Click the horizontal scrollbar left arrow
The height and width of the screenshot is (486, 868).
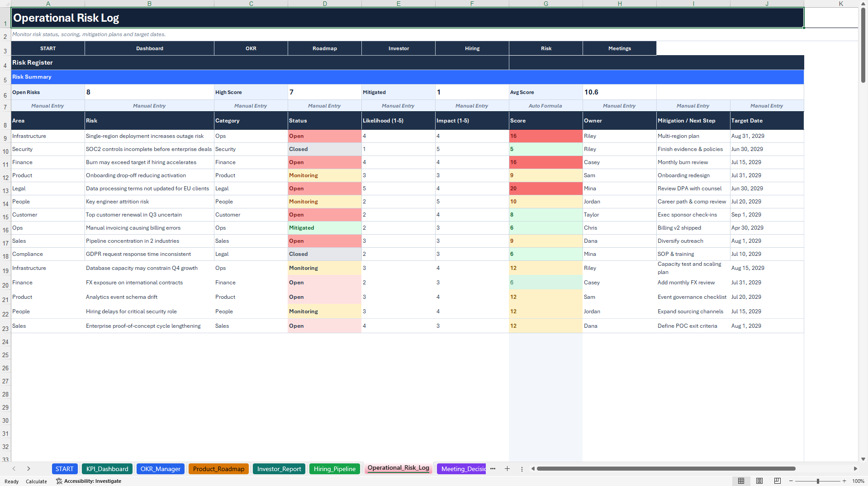tap(533, 469)
